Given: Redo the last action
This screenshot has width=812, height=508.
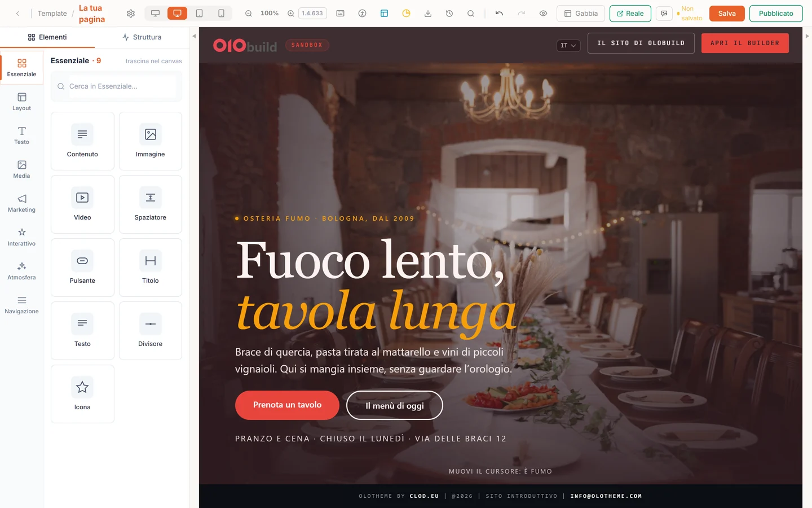Looking at the screenshot, I should 521,14.
